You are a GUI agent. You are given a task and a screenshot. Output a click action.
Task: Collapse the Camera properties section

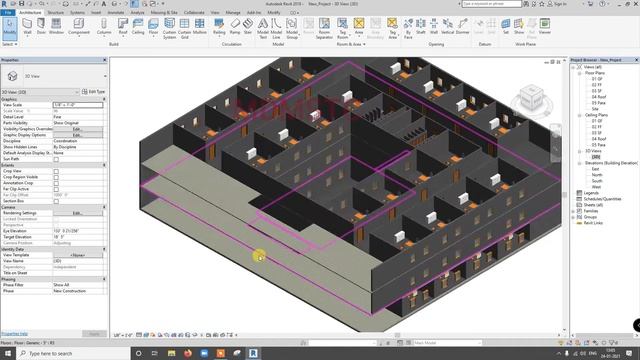104,207
